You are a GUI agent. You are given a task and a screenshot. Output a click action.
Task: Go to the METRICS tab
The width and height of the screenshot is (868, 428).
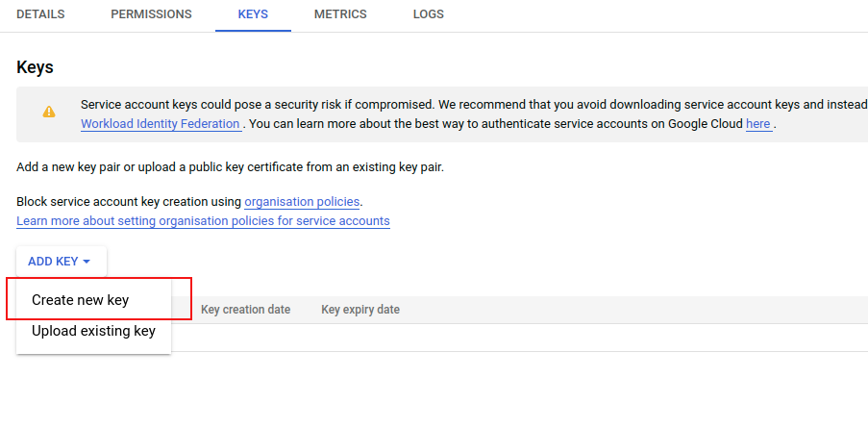pyautogui.click(x=340, y=14)
